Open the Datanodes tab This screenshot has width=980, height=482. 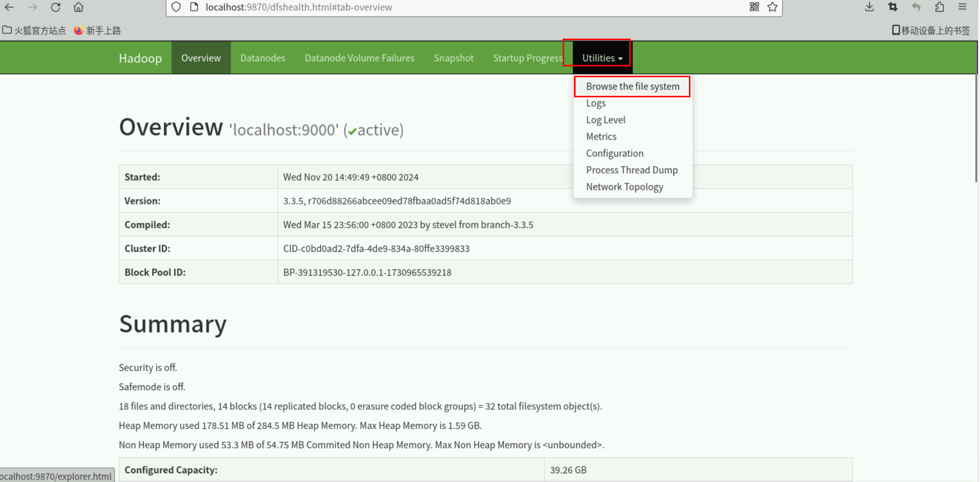point(263,58)
